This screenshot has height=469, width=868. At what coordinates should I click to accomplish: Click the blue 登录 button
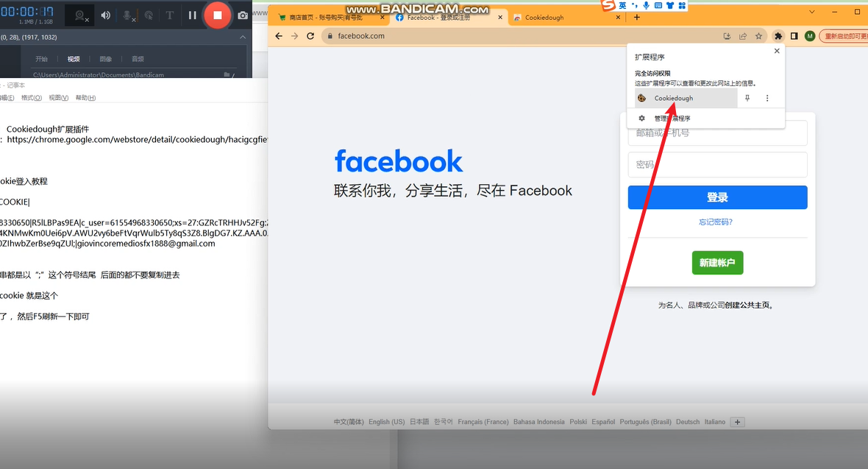717,197
